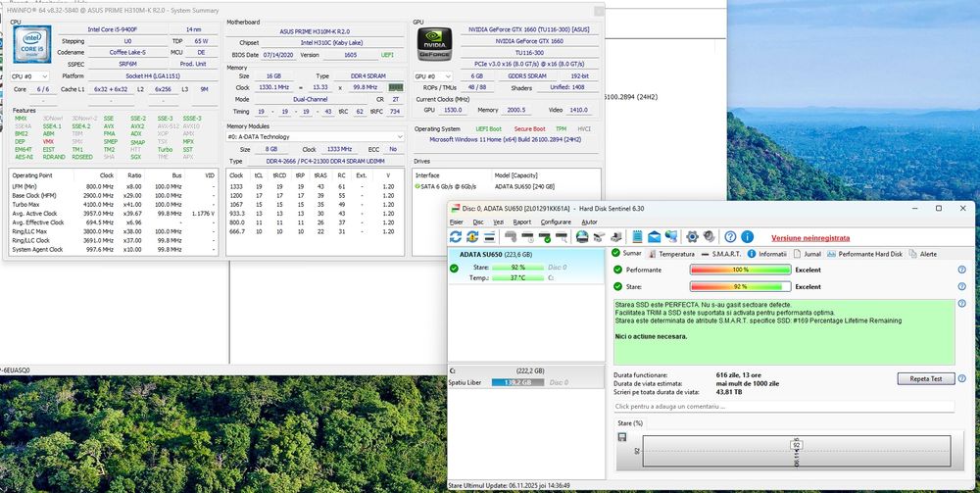Screen dimensions: 980x493
Task: Click the blue info circle toolbar icon
Action: pos(748,237)
